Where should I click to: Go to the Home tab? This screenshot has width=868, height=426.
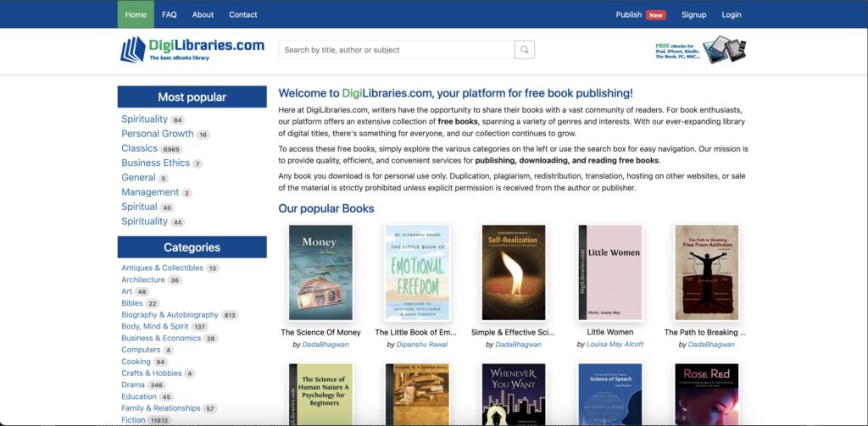(x=136, y=14)
